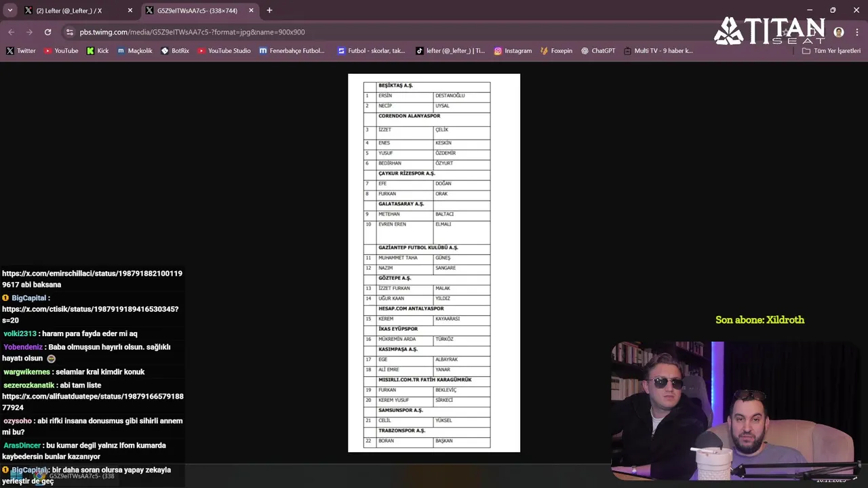Open the Foxepin bookmark
The width and height of the screenshot is (868, 488).
point(556,51)
